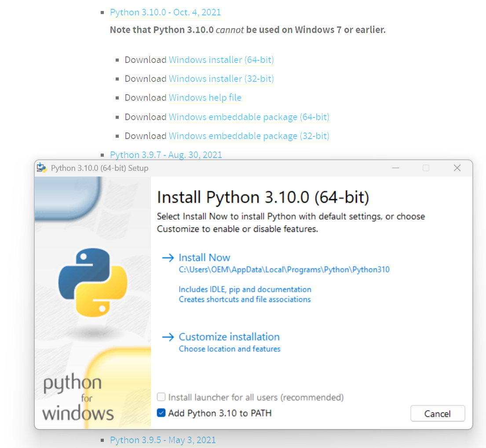486x448 pixels.
Task: Download Windows installer (64-bit)
Action: click(221, 59)
